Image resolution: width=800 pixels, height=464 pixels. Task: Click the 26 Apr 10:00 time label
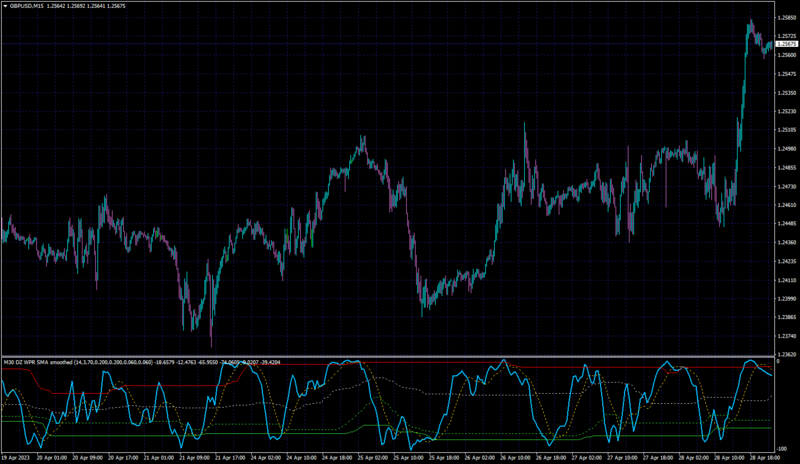point(516,458)
